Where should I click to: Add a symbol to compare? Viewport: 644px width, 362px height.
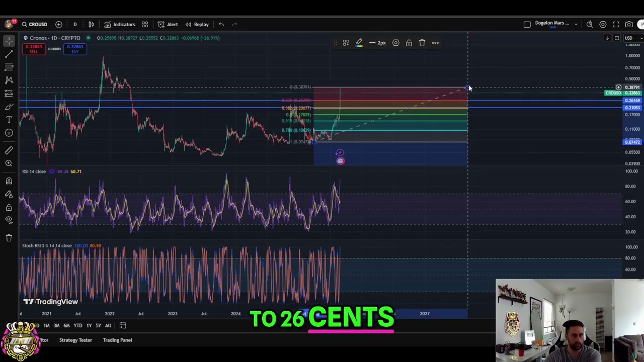(x=59, y=24)
